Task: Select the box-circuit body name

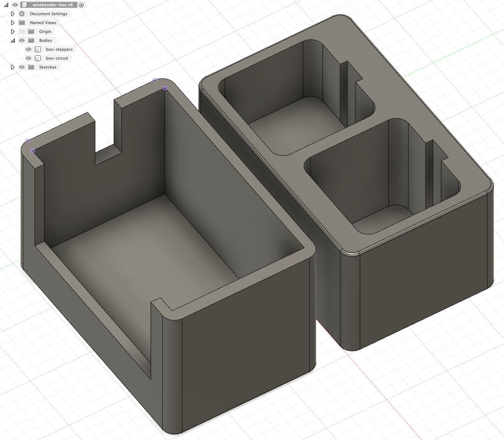Action: [57, 58]
